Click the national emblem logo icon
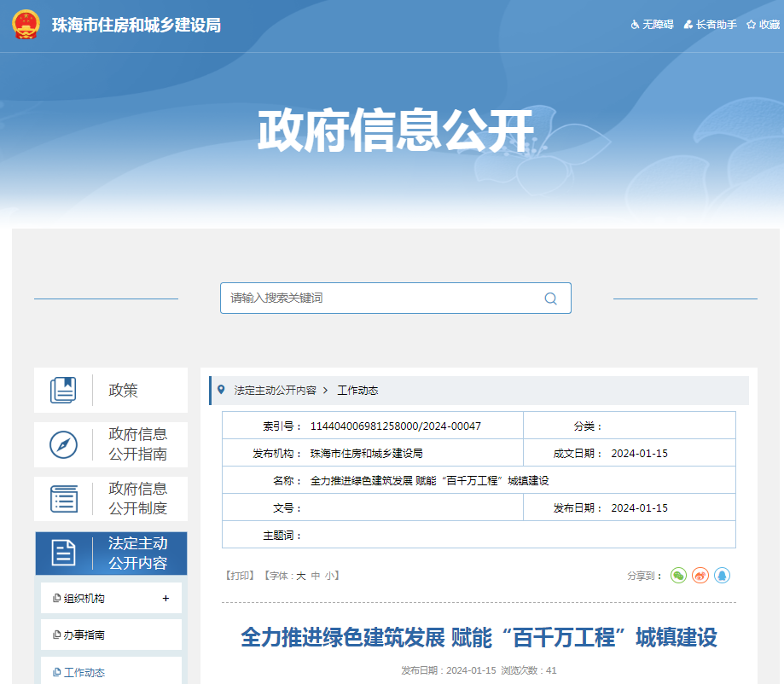This screenshot has height=684, width=784. coord(26,25)
